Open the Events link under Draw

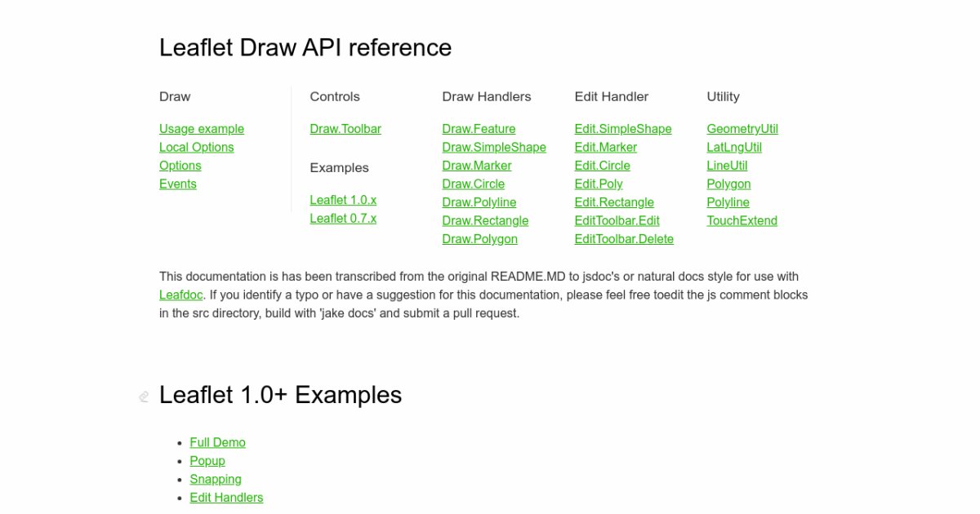point(177,184)
